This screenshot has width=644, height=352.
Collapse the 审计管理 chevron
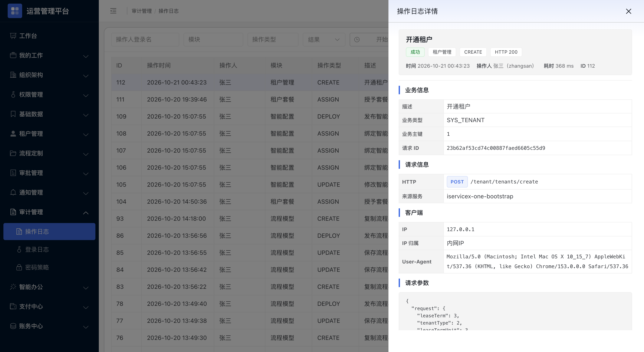[x=86, y=213]
